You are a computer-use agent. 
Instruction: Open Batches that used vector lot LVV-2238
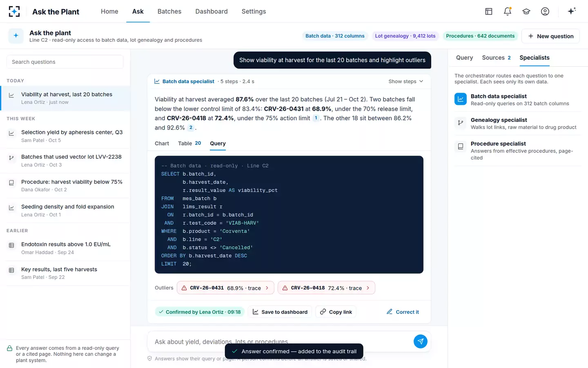coord(65,161)
